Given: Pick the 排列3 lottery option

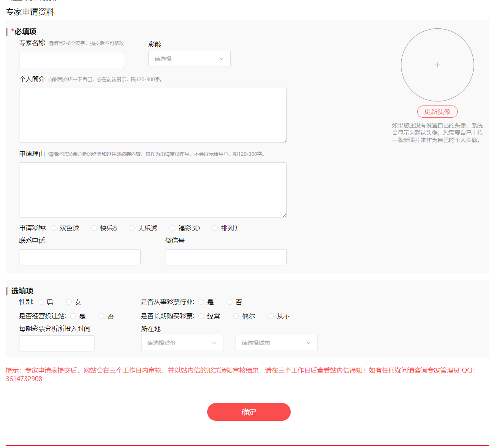Looking at the screenshot, I should pyautogui.click(x=215, y=228).
